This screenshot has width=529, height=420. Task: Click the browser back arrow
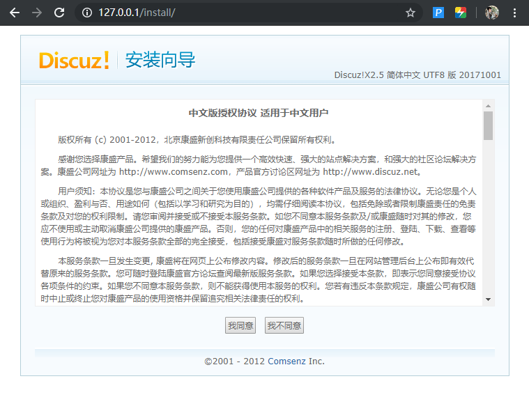click(x=15, y=13)
